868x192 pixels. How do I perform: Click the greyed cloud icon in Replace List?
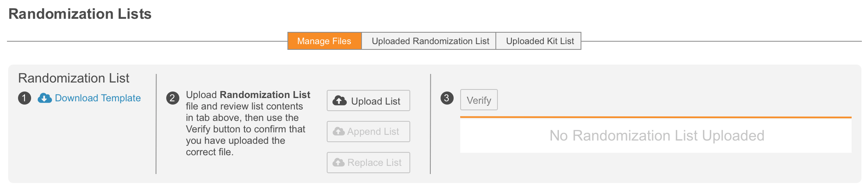click(339, 163)
